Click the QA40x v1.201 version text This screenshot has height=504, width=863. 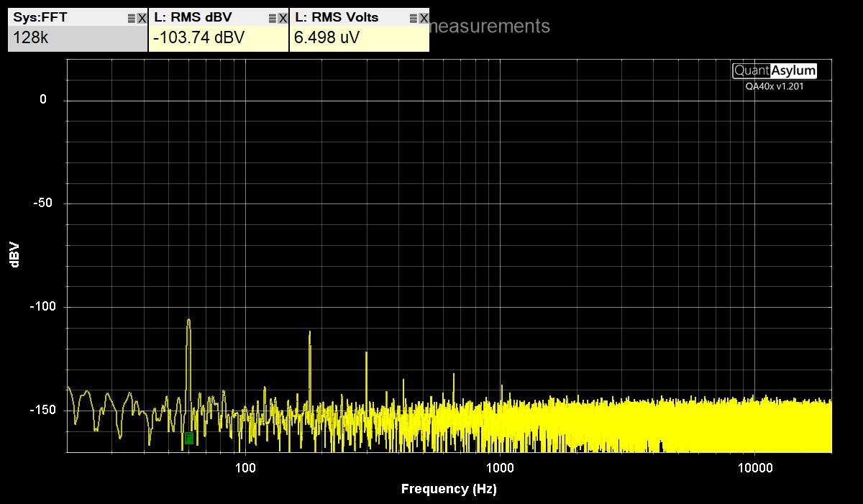775,86
